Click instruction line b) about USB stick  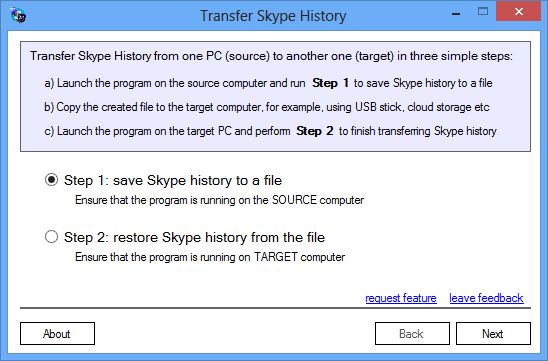click(x=267, y=107)
